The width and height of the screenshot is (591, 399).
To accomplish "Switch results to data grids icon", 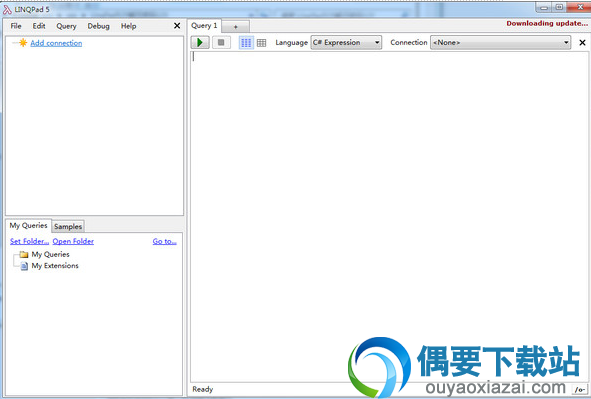I will click(261, 43).
